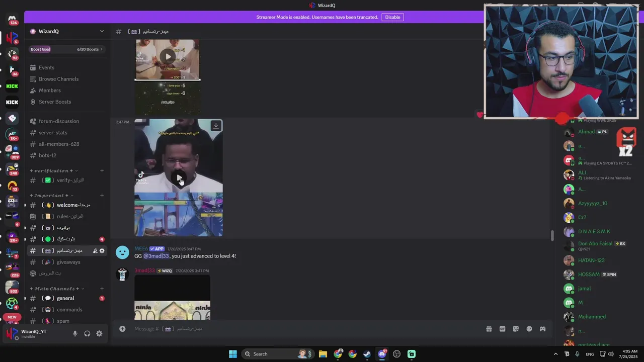Create channel in Important category plus icon
This screenshot has height=362, width=644.
click(x=102, y=195)
